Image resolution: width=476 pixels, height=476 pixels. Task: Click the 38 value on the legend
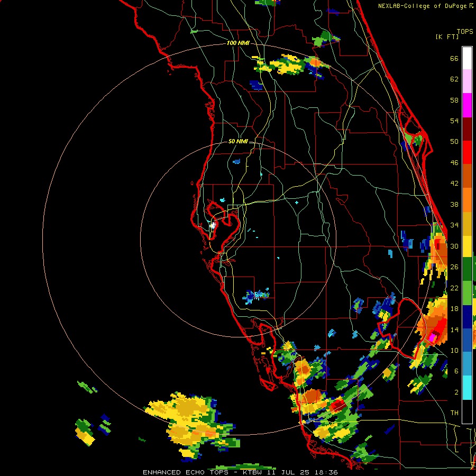pyautogui.click(x=454, y=204)
